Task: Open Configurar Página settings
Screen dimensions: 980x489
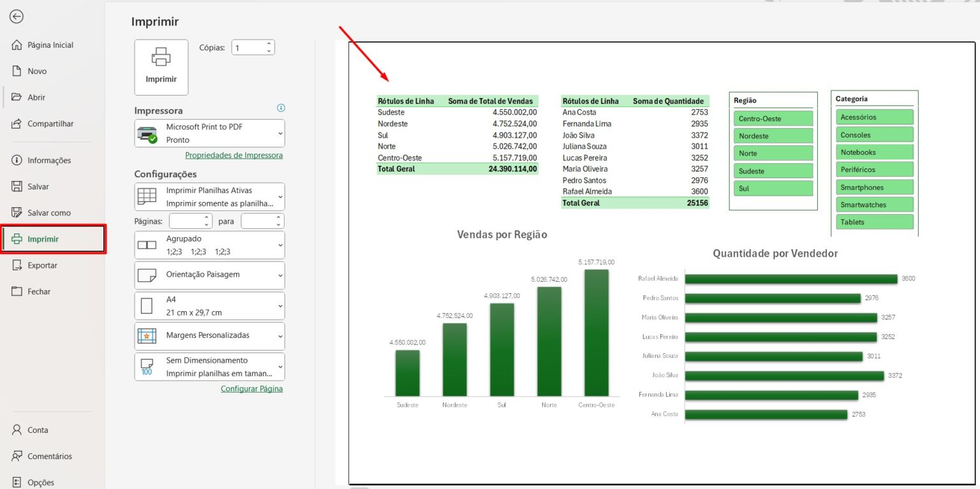Action: [x=251, y=388]
